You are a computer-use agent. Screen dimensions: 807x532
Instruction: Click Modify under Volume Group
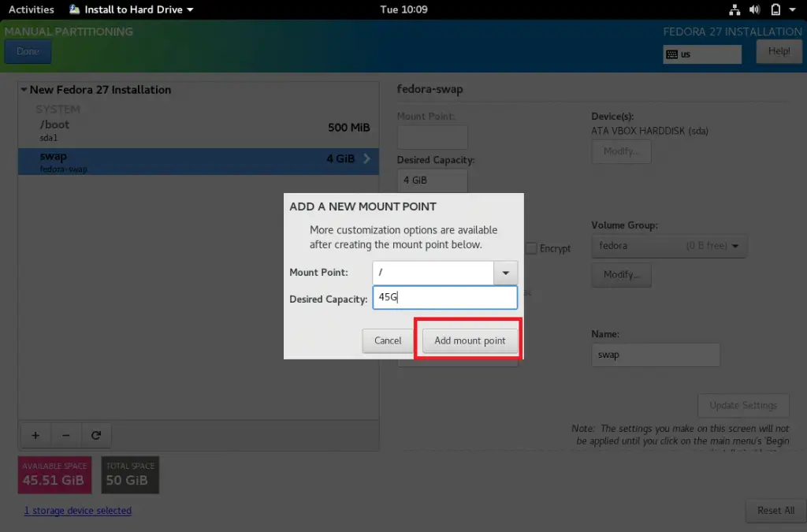tap(621, 275)
